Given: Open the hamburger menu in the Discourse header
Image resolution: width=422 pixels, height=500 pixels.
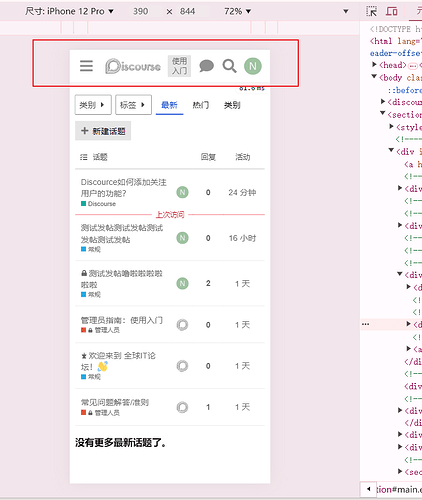Looking at the screenshot, I should point(86,66).
